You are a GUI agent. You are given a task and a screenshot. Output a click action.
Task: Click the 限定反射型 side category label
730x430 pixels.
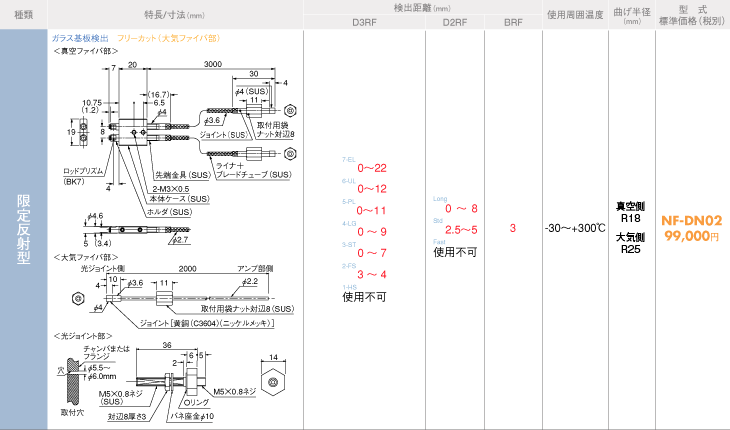(x=23, y=229)
